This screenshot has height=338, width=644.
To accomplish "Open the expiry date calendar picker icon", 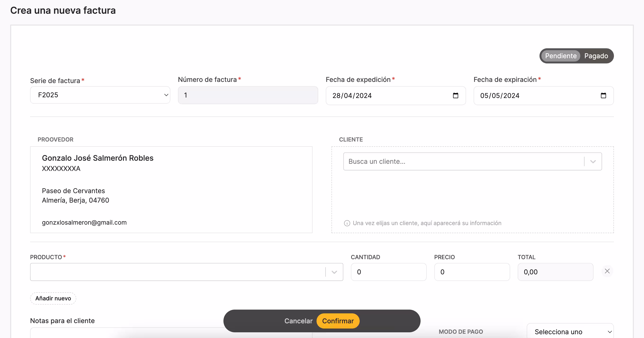I will click(603, 95).
